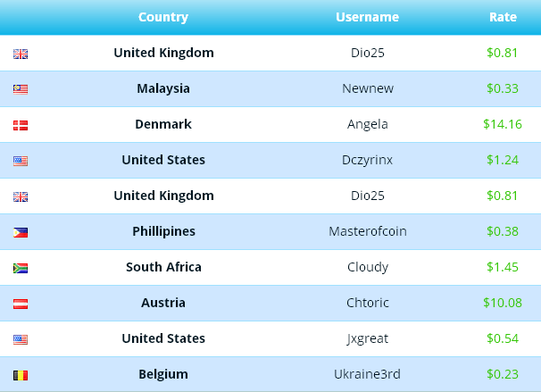The image size is (541, 392).
Task: Select the Username column header
Action: pyautogui.click(x=367, y=17)
